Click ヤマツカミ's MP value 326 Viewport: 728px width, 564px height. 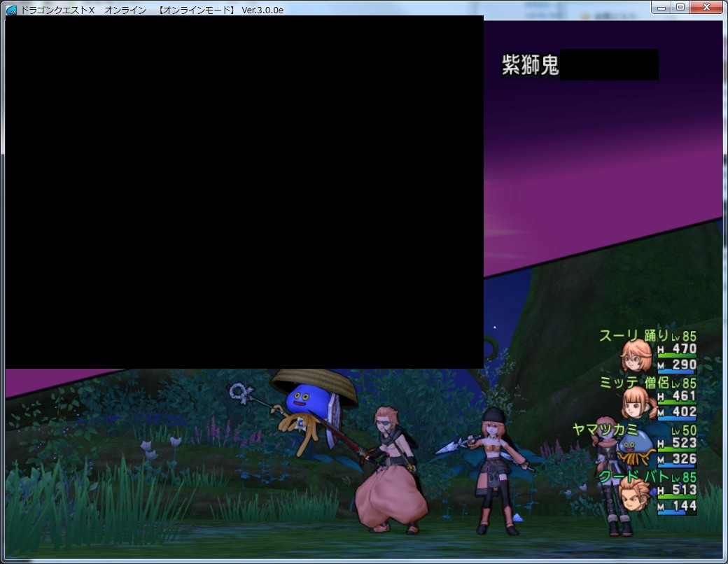point(685,459)
